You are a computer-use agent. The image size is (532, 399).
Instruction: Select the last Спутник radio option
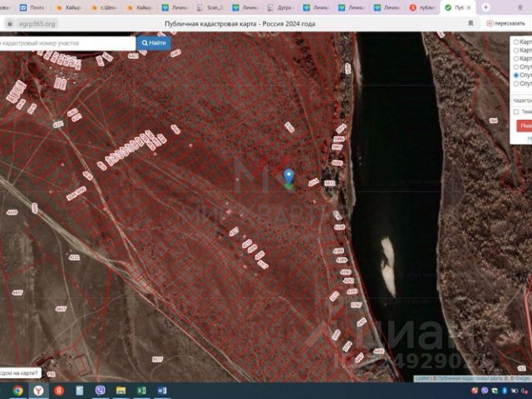[516, 83]
